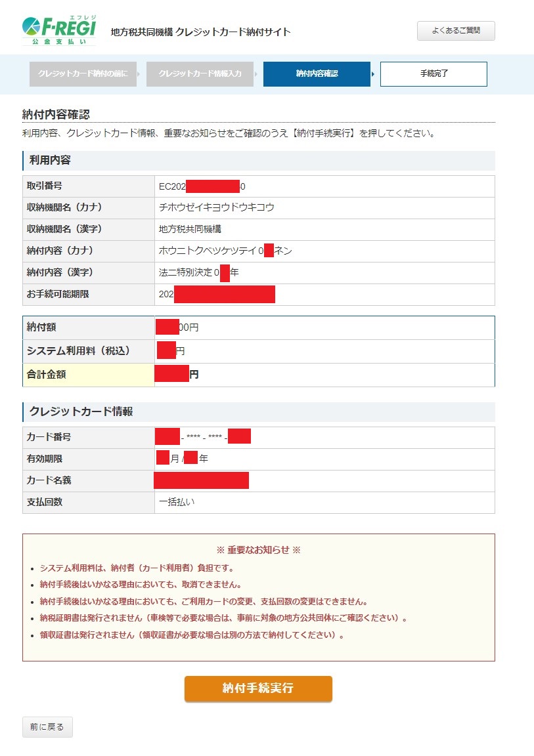Click the notice about ご利用カードの変更

pyautogui.click(x=204, y=602)
